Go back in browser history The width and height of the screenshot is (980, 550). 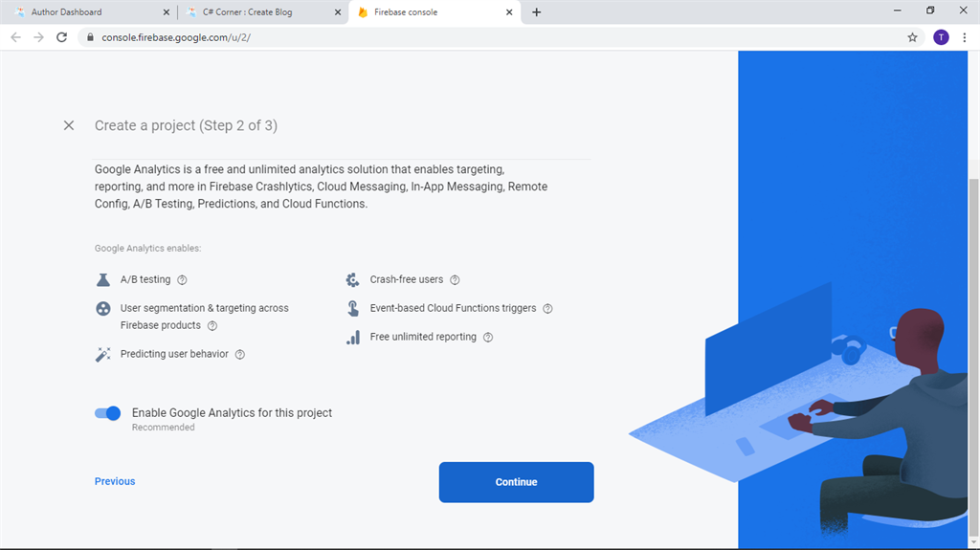(15, 37)
